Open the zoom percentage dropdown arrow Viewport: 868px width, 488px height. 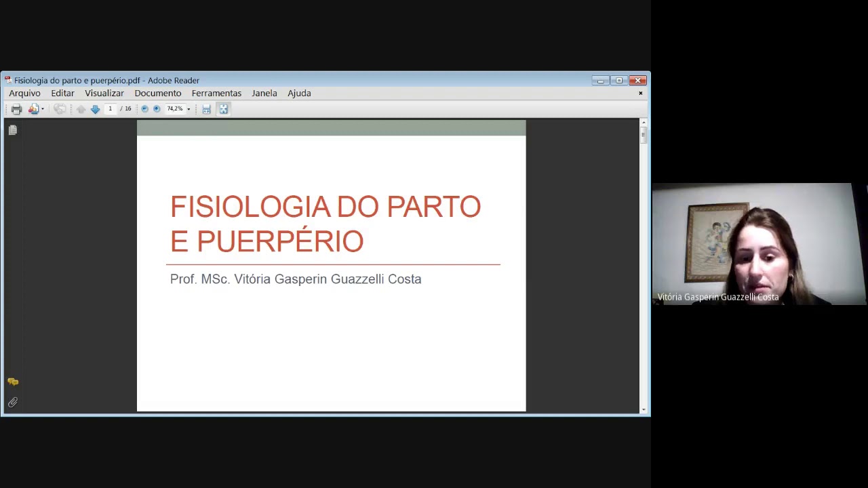[x=189, y=109]
